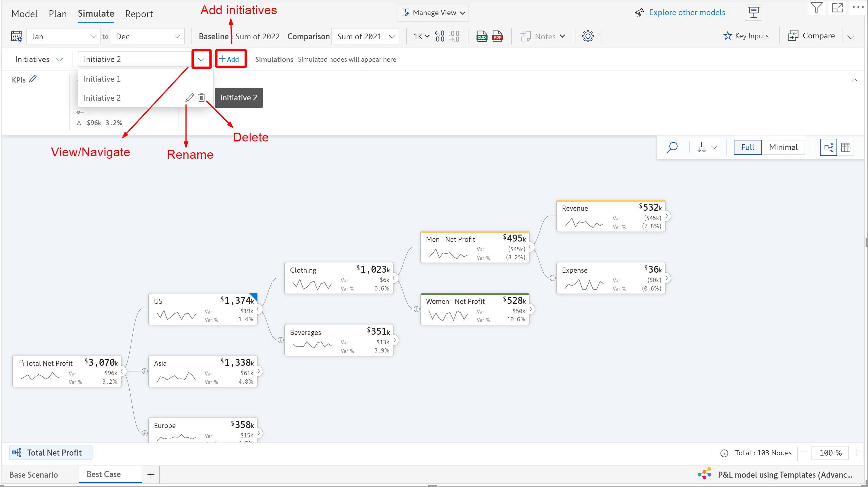Viewport: 868px width, 487px height.
Task: Click the zoom in plus button
Action: pyautogui.click(x=857, y=452)
